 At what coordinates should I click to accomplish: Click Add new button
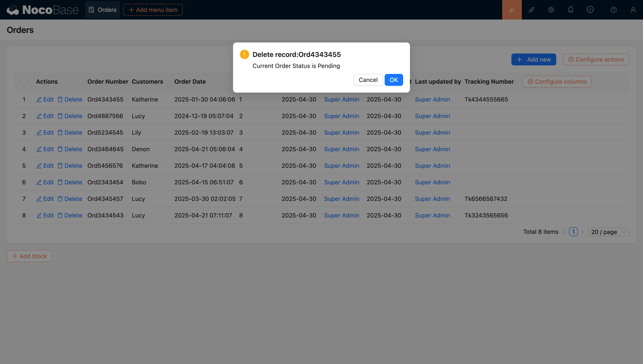coord(534,59)
